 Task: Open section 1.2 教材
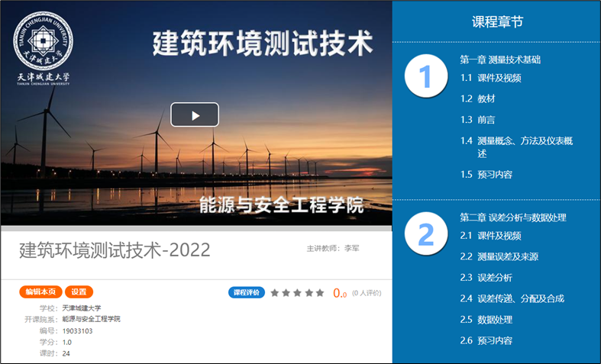coord(477,99)
